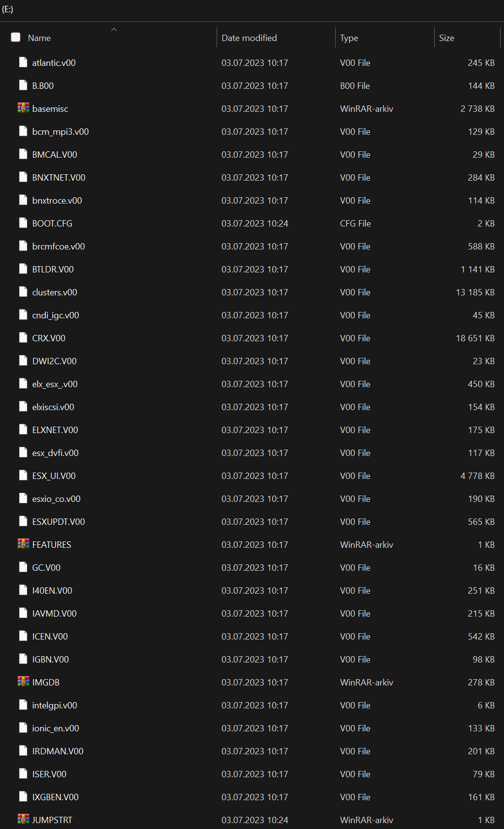Open the basemisc WinRAR archive icon
The image size is (504, 829).
tap(22, 108)
